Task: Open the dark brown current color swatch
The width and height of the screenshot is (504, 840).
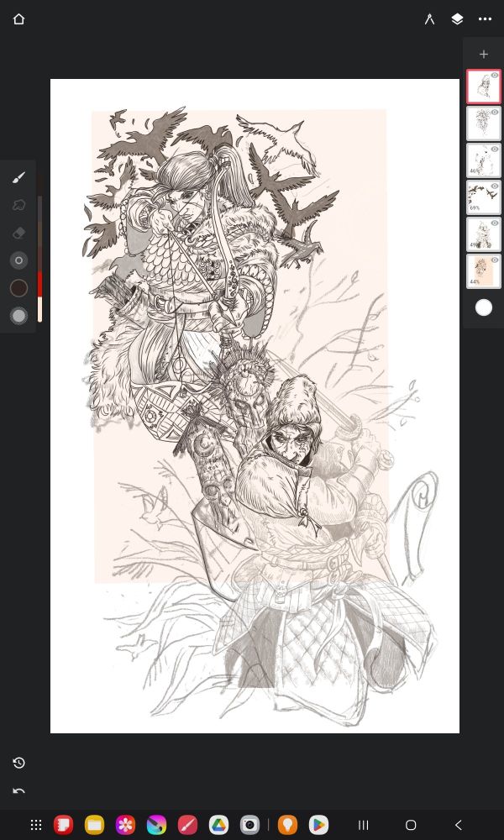Action: tap(18, 288)
